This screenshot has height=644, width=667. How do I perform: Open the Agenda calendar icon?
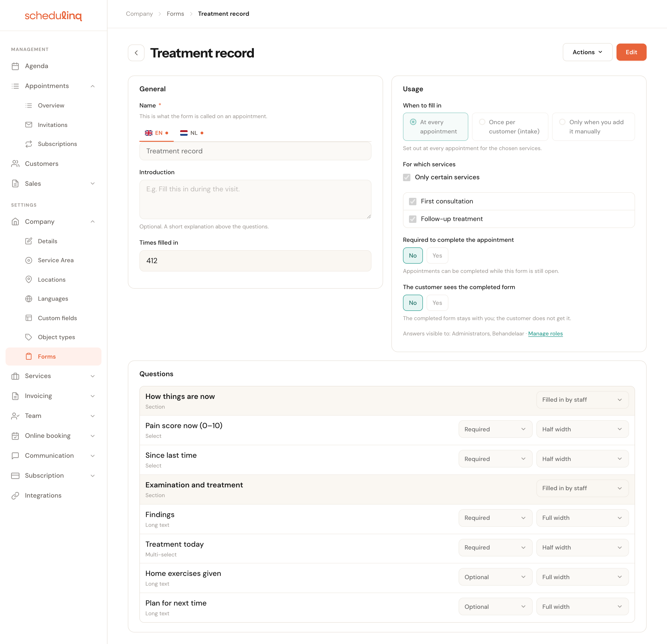15,66
